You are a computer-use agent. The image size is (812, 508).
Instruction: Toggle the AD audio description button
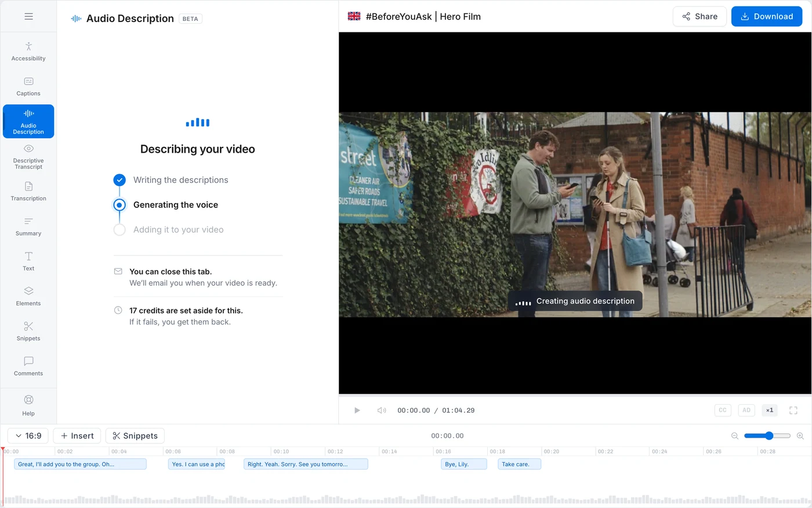(746, 410)
